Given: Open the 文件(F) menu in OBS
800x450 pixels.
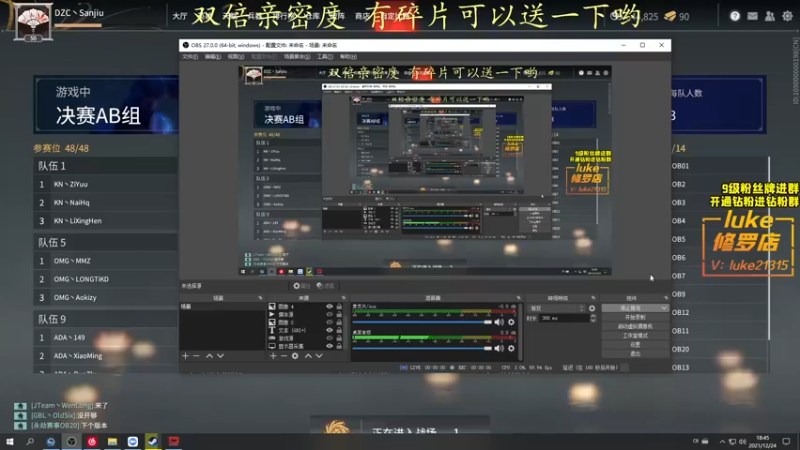Looking at the screenshot, I should (x=190, y=57).
